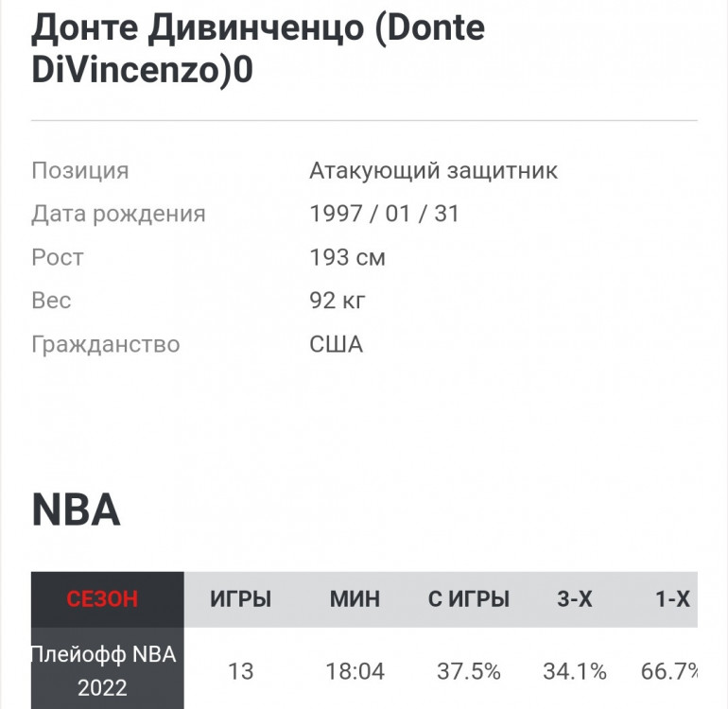Tap the height value 193 см
This screenshot has width=728, height=709.
click(x=347, y=257)
